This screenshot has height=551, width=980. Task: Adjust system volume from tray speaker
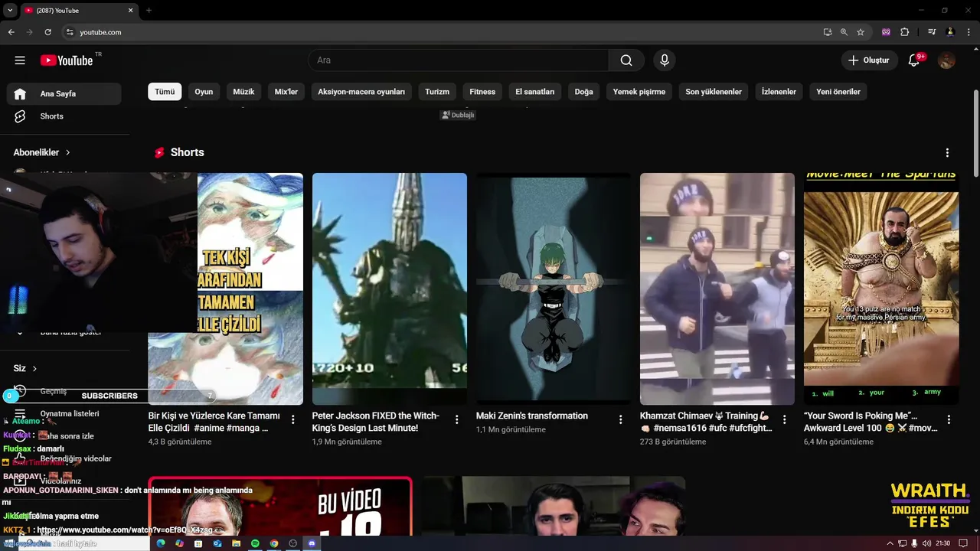tap(926, 543)
